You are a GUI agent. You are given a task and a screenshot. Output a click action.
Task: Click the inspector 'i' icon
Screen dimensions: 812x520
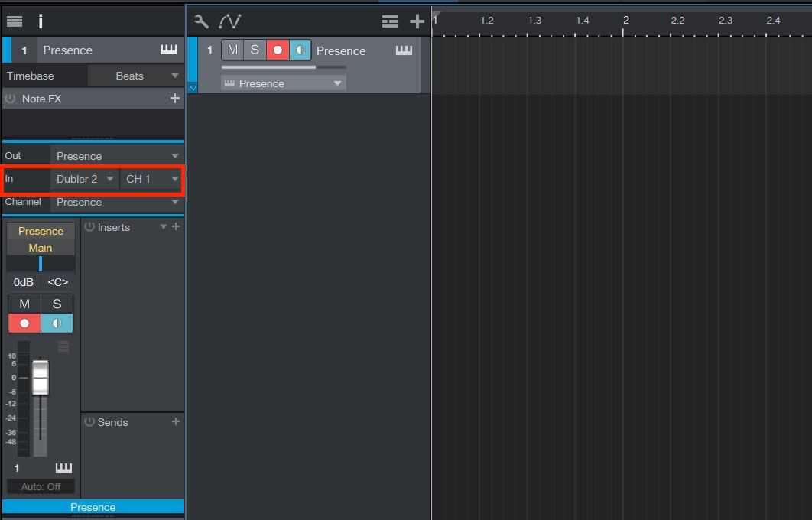pyautogui.click(x=41, y=21)
